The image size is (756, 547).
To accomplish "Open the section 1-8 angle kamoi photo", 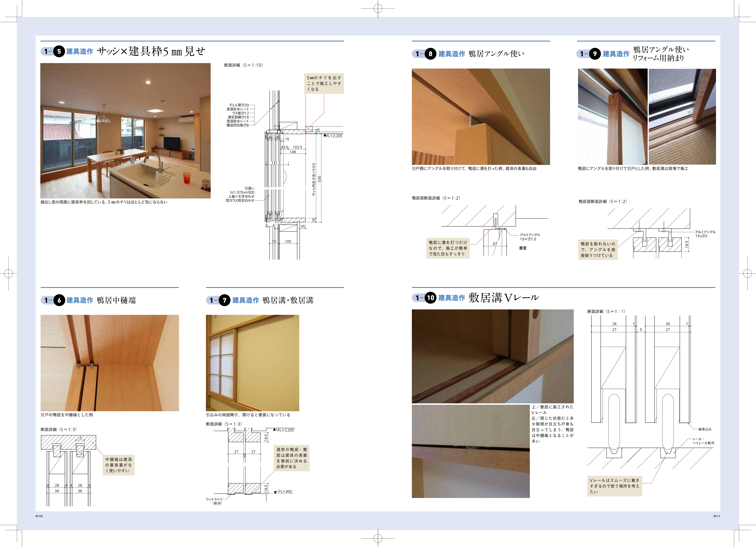I will (x=481, y=117).
